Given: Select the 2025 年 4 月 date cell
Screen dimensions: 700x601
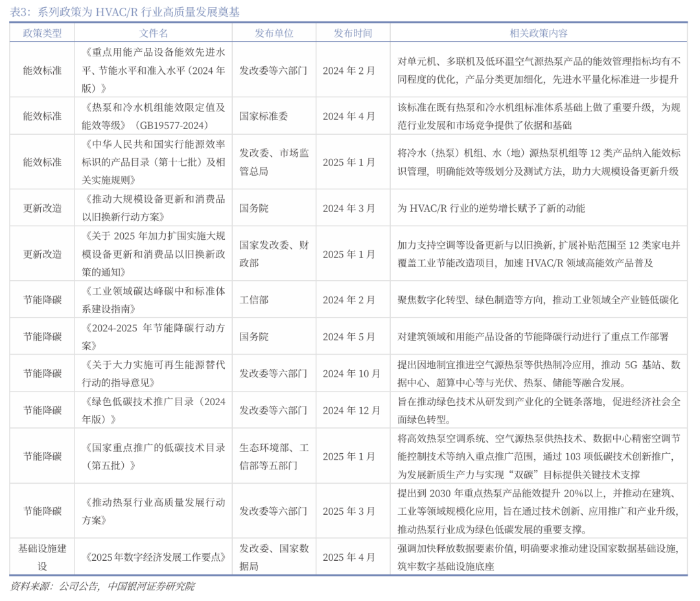Looking at the screenshot, I should tap(349, 557).
